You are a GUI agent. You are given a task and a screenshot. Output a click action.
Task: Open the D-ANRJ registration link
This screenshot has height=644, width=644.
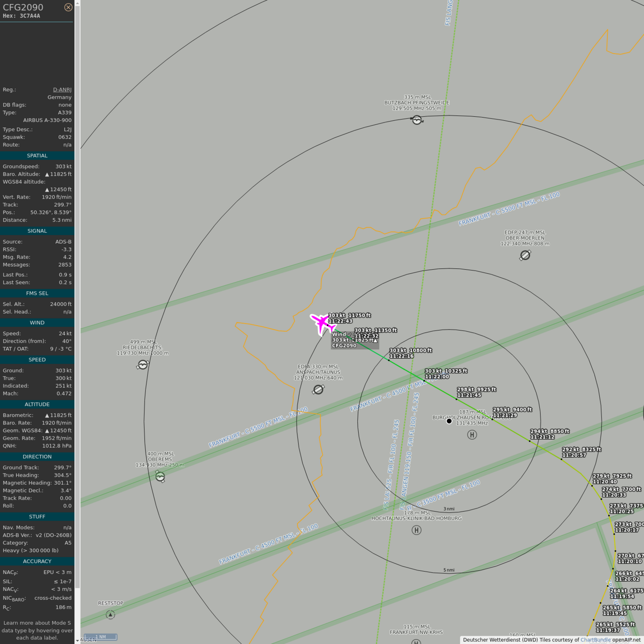pos(62,90)
